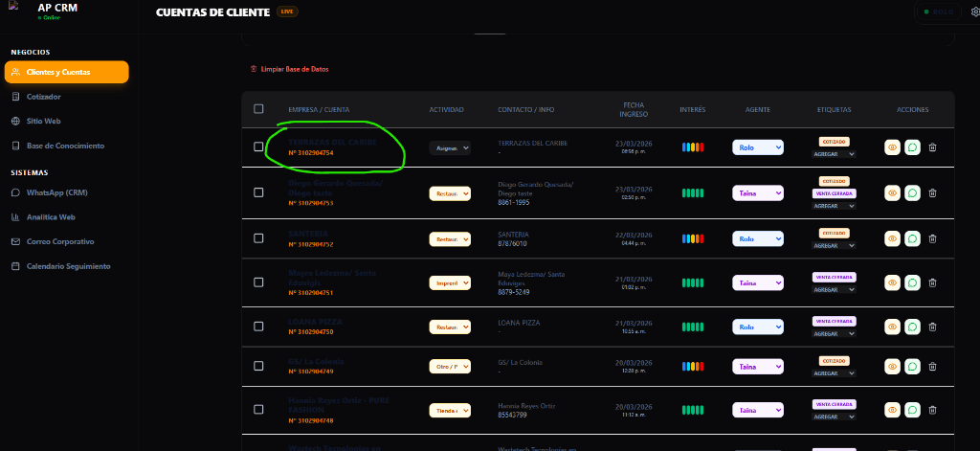The image size is (980, 451).
Task: Select the LOANA PIZZA row checkbox
Action: 258,327
